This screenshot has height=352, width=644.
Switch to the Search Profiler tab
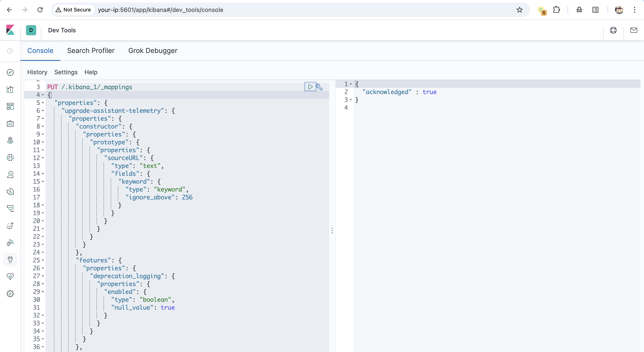pos(91,50)
